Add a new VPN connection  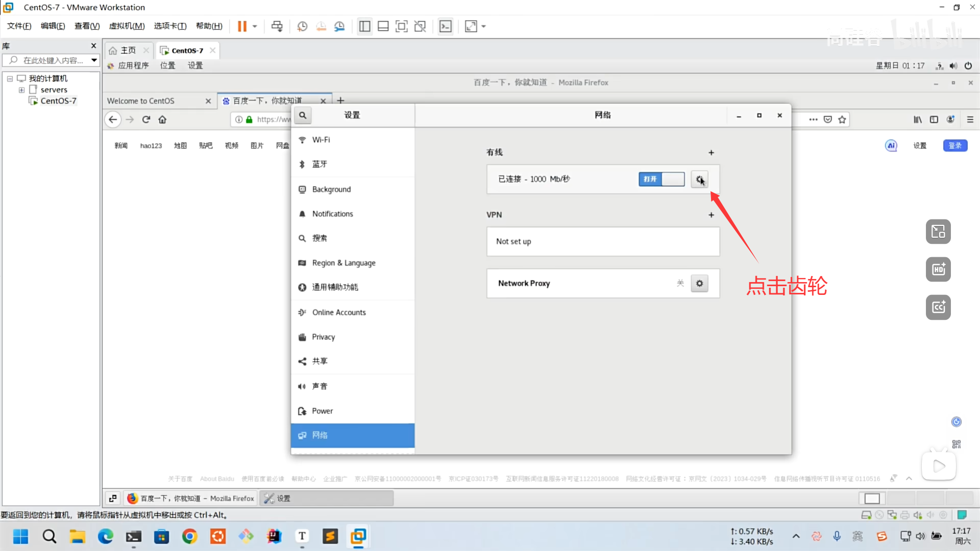coord(711,215)
